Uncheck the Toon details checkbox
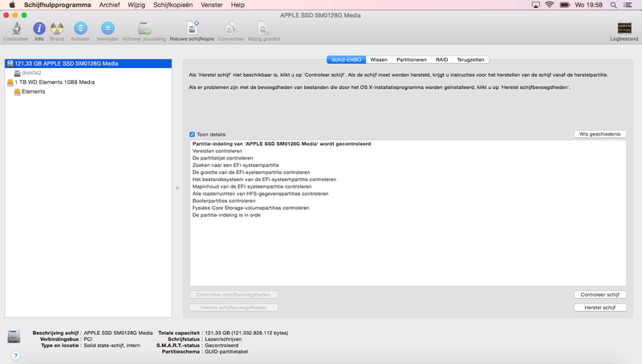The width and height of the screenshot is (642, 364). click(x=192, y=134)
